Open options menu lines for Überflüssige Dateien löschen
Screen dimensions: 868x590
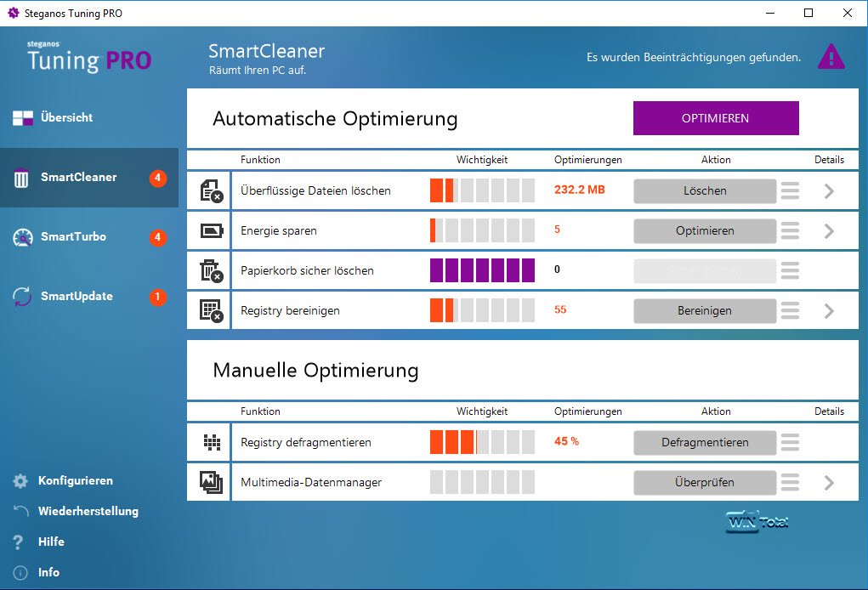(x=790, y=191)
